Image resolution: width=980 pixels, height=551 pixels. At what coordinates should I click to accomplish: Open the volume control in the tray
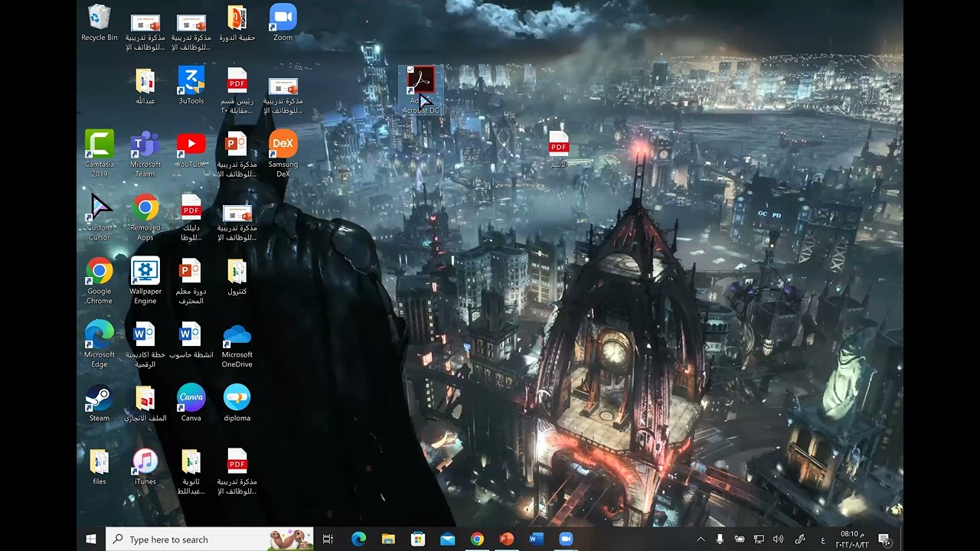pyautogui.click(x=779, y=540)
